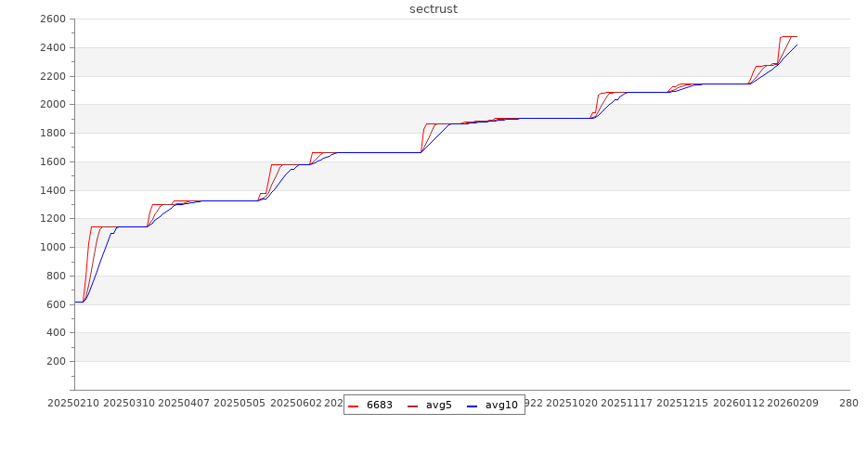Select the 20260209 x-axis date label

click(x=794, y=404)
